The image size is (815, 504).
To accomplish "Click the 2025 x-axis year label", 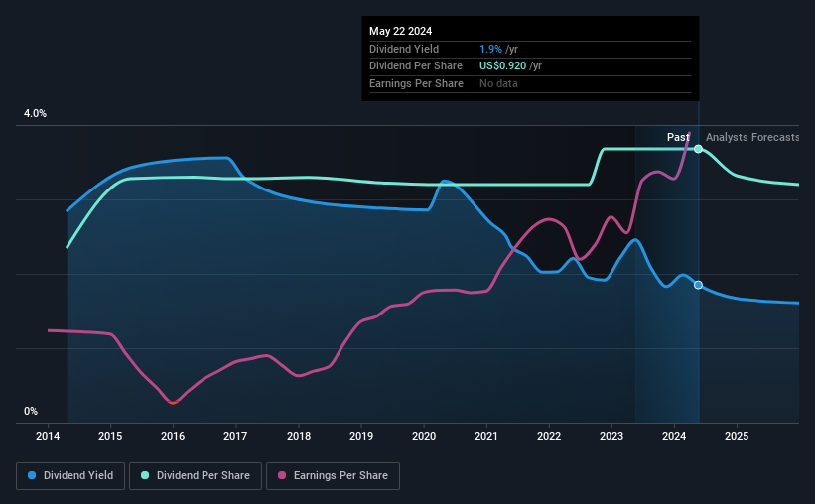I will tap(737, 436).
